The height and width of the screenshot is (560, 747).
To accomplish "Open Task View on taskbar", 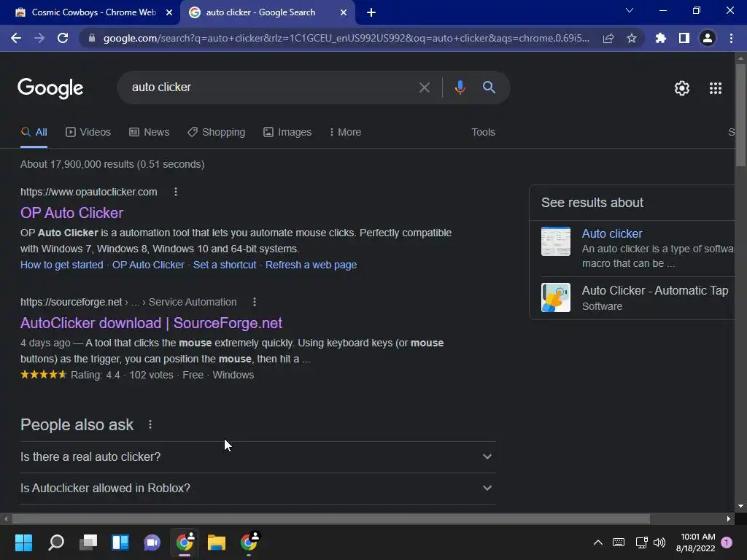I will [88, 542].
